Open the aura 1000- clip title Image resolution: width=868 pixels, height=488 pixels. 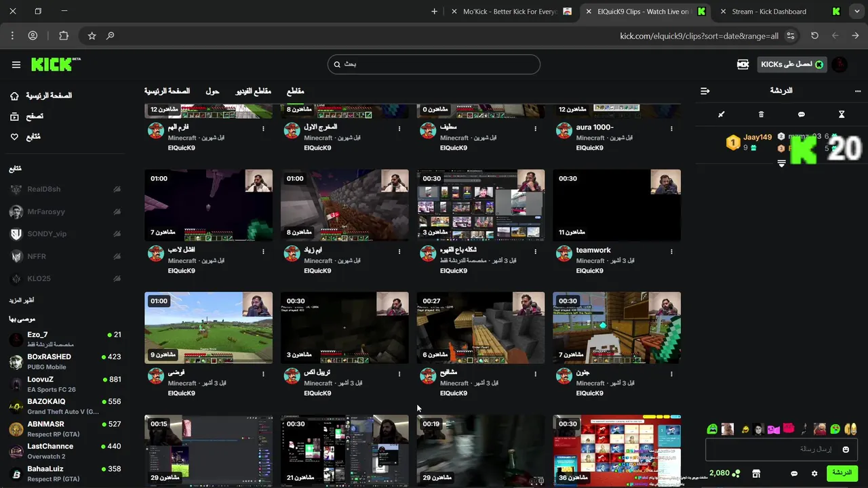coord(595,127)
